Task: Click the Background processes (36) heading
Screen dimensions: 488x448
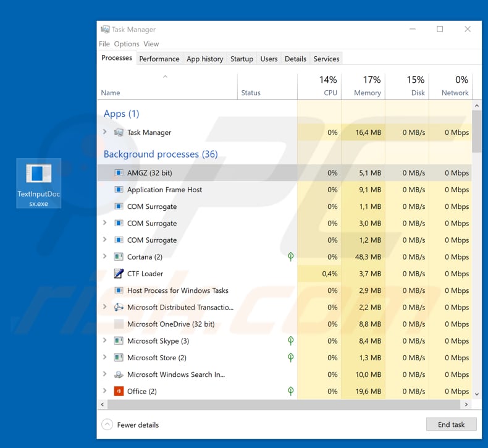Action: point(161,154)
